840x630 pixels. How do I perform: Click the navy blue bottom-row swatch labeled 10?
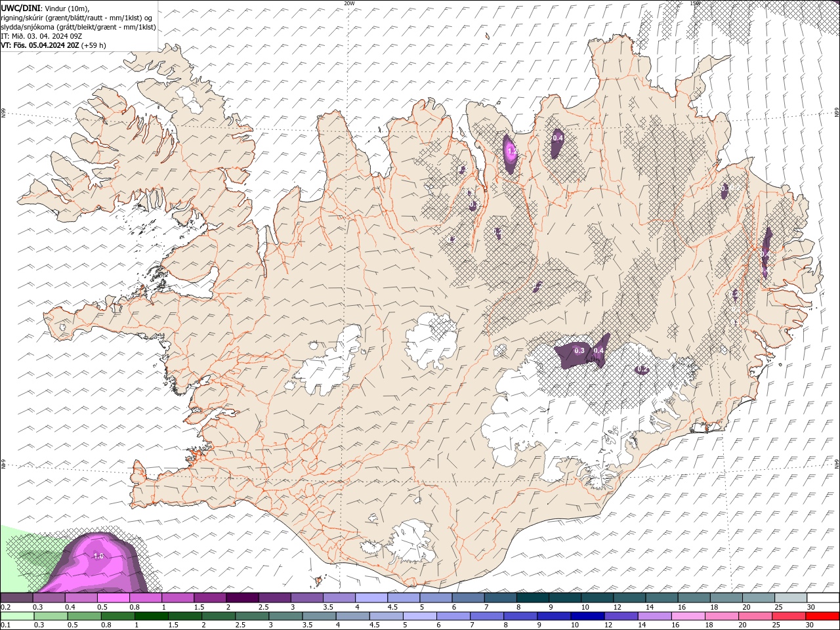point(587,616)
